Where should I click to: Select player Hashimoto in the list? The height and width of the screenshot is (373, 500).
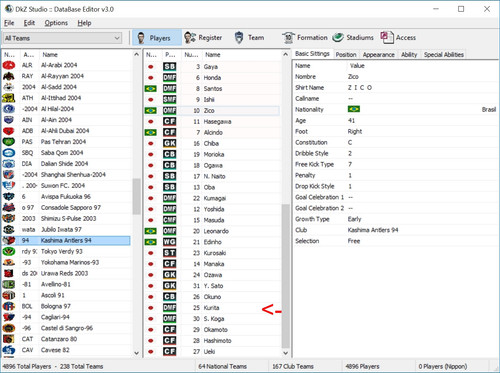217,341
